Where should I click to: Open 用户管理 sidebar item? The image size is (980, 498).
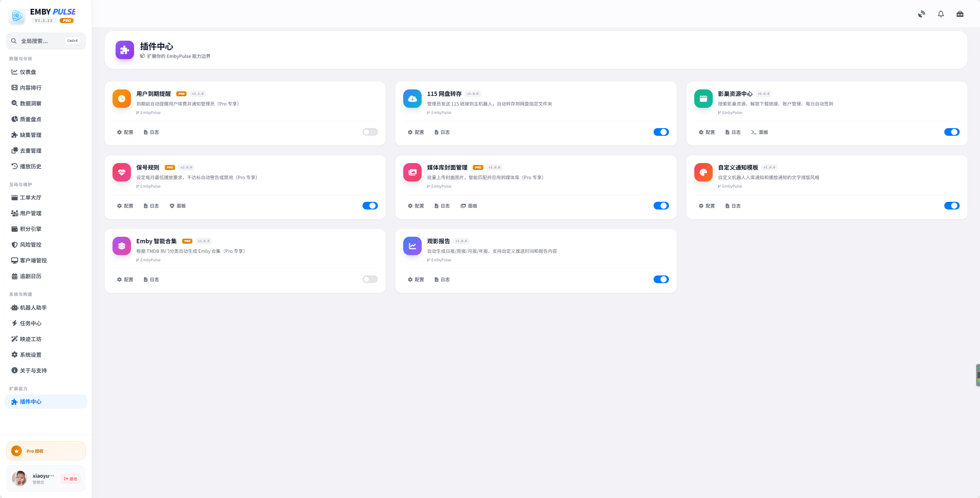[x=30, y=213]
